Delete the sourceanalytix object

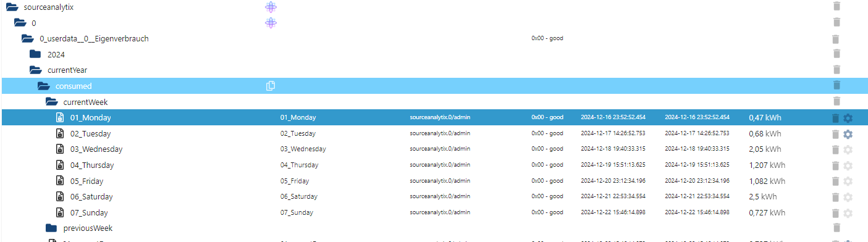click(836, 6)
